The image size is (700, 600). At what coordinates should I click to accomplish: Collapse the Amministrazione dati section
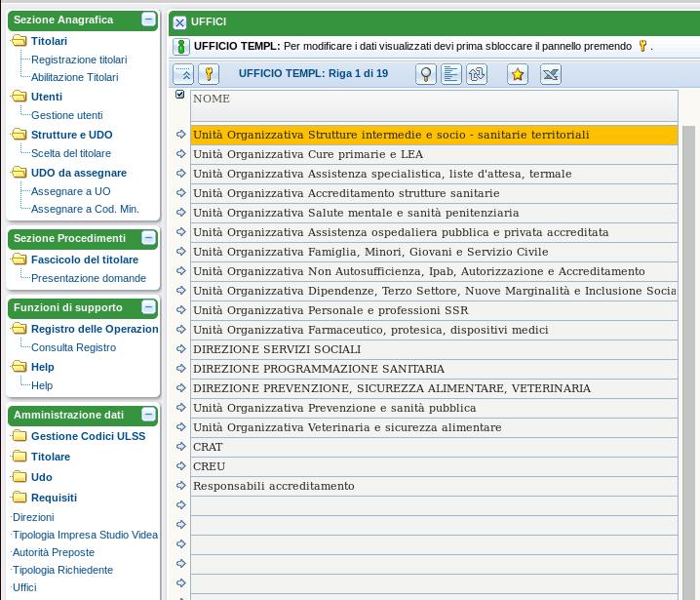[x=148, y=415]
